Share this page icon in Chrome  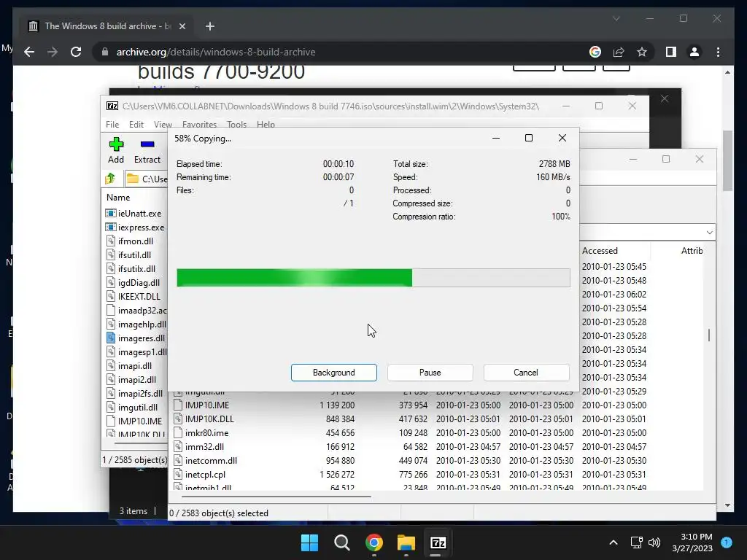(x=619, y=52)
